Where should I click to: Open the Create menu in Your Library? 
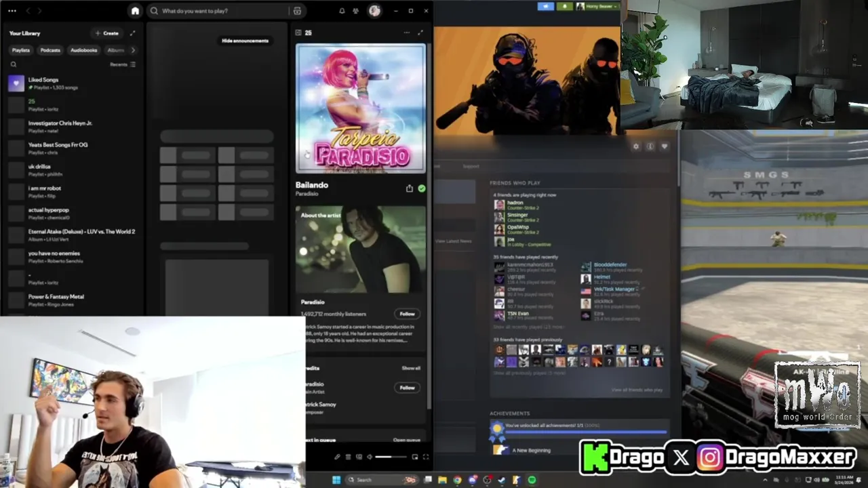(106, 33)
